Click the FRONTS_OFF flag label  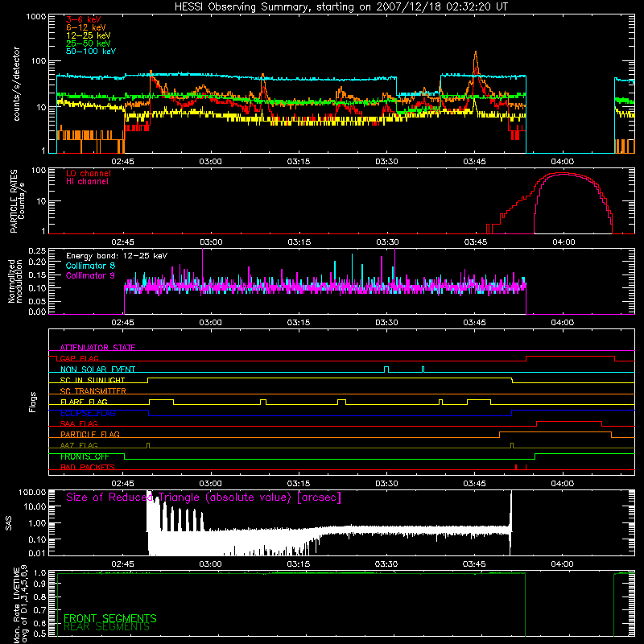point(85,456)
